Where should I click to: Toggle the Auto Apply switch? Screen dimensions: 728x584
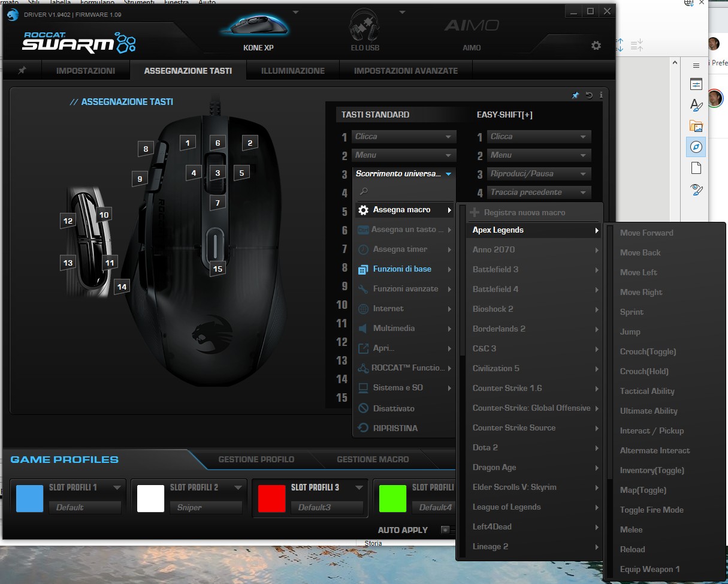tap(448, 529)
